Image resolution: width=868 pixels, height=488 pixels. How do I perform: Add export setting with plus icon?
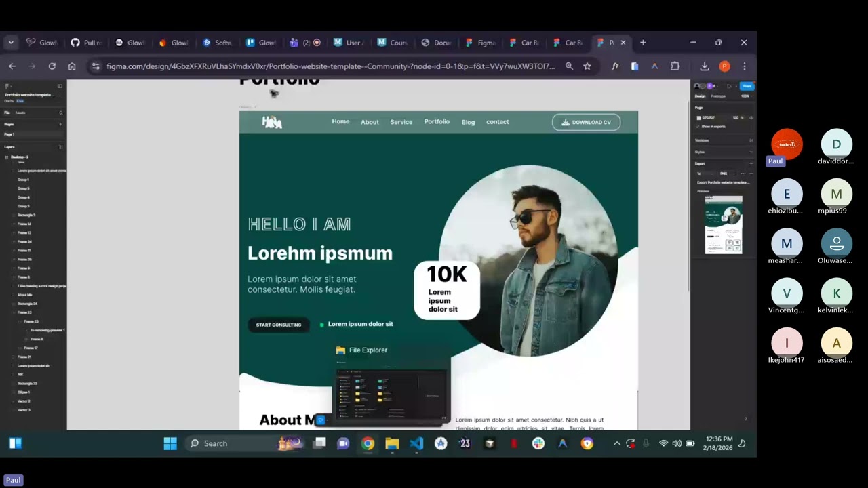coord(751,163)
